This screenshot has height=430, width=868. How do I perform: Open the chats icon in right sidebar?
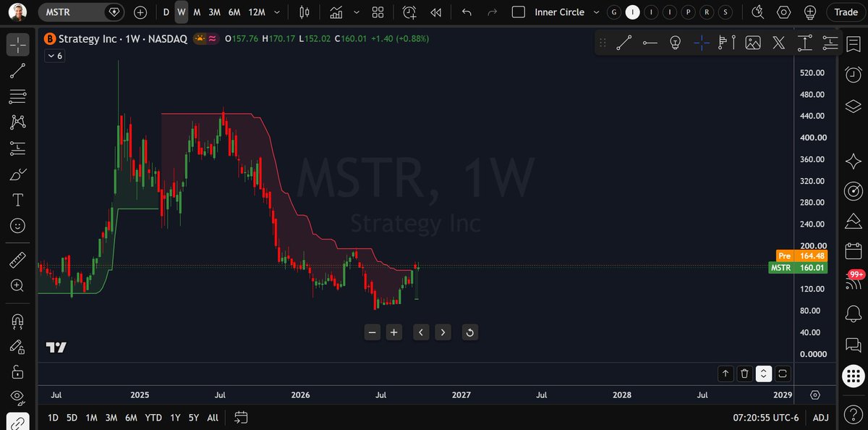pyautogui.click(x=854, y=345)
